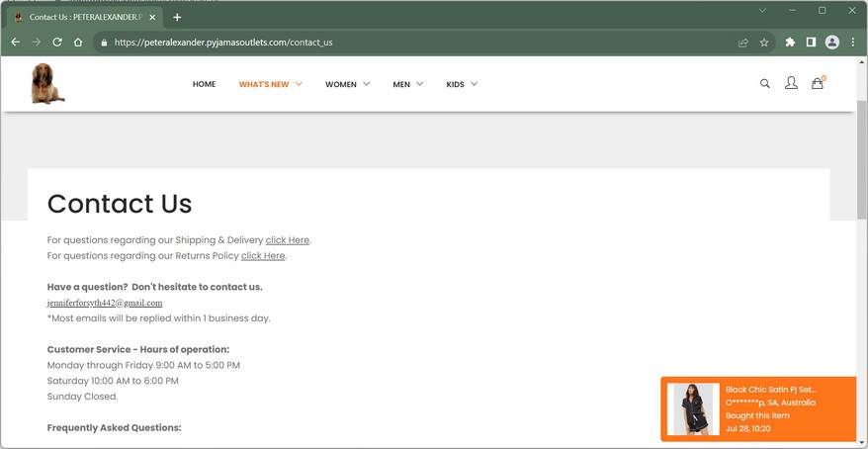Click 'Bought this item' text in popup
The width and height of the screenshot is (868, 449).
[x=757, y=415]
